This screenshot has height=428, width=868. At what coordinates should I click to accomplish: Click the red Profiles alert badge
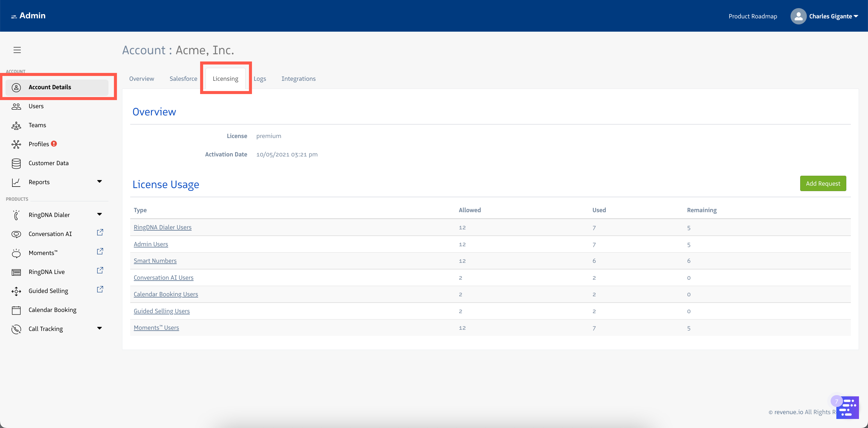[54, 143]
